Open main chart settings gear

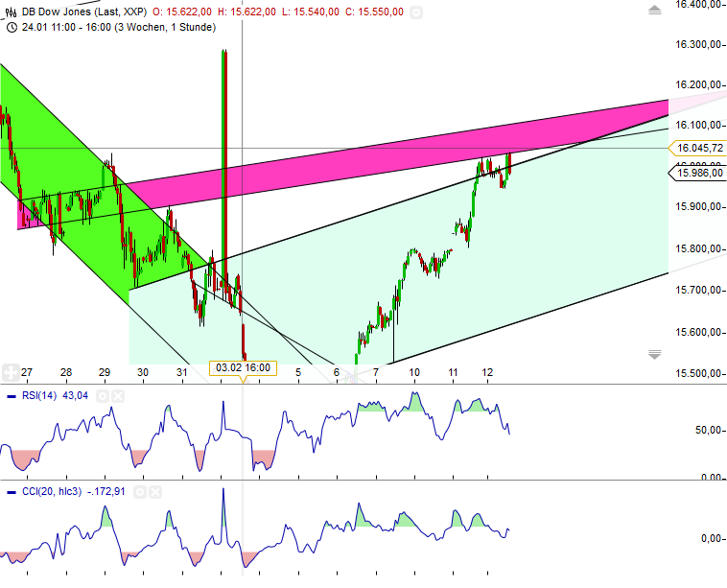pos(416,12)
